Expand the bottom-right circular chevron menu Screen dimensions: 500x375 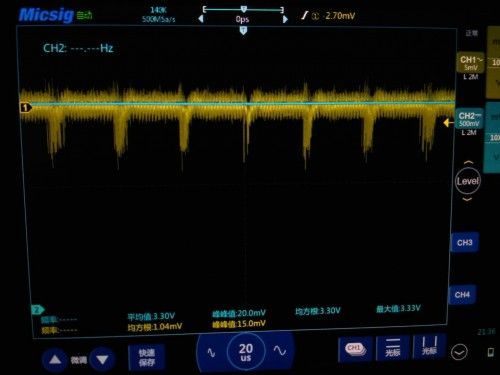click(459, 352)
